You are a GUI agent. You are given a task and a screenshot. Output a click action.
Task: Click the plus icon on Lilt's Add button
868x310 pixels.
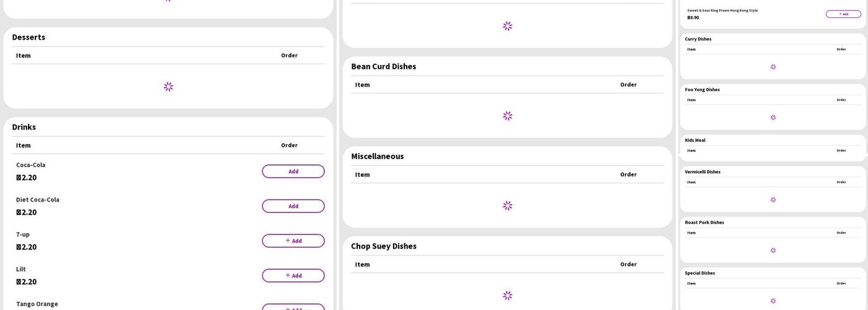288,275
